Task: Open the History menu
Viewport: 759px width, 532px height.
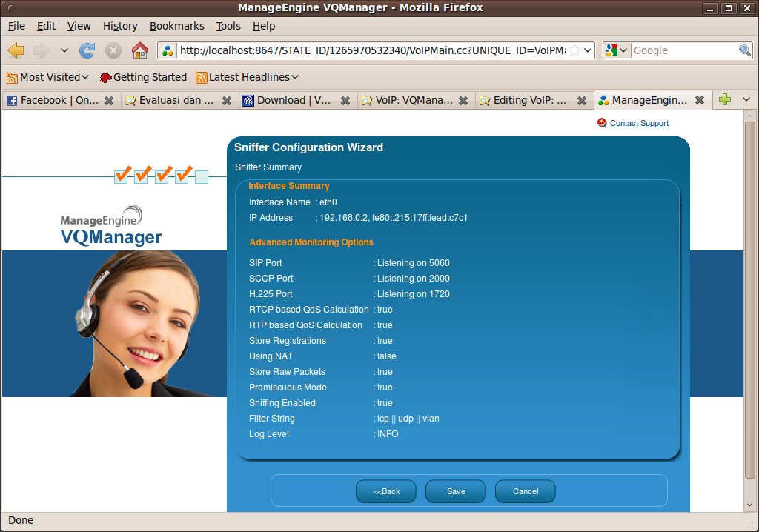Action: click(x=120, y=26)
